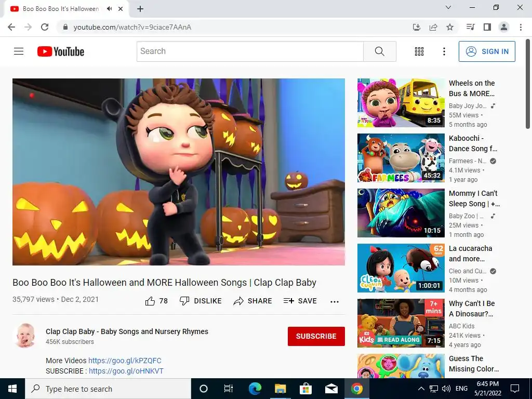Open Microsoft Store from taskbar
The height and width of the screenshot is (399, 532).
305,389
